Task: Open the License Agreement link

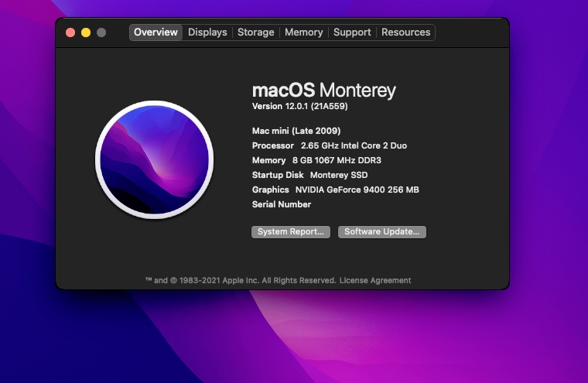Action: [375, 280]
